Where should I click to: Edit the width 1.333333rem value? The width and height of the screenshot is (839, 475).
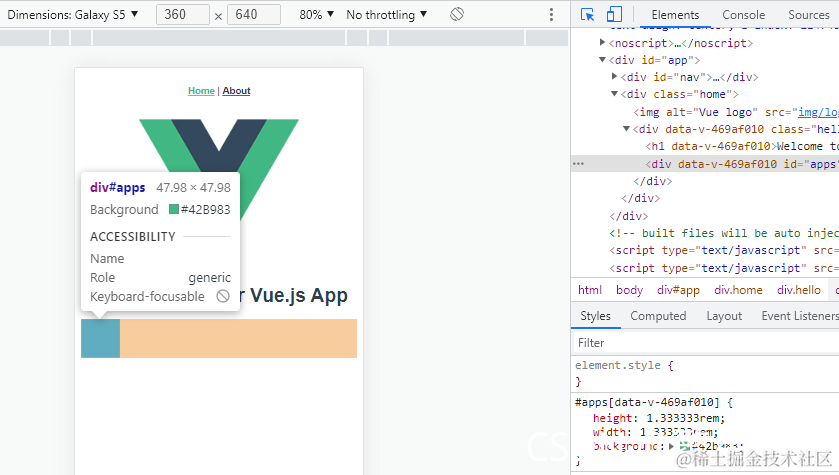point(678,432)
